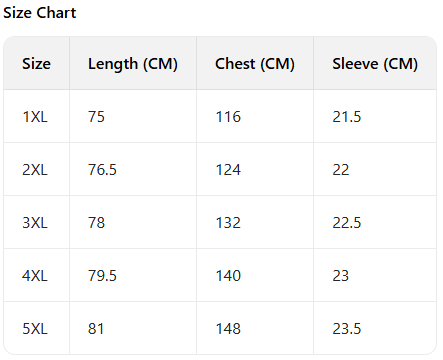Click the 76.5 length value

point(102,170)
